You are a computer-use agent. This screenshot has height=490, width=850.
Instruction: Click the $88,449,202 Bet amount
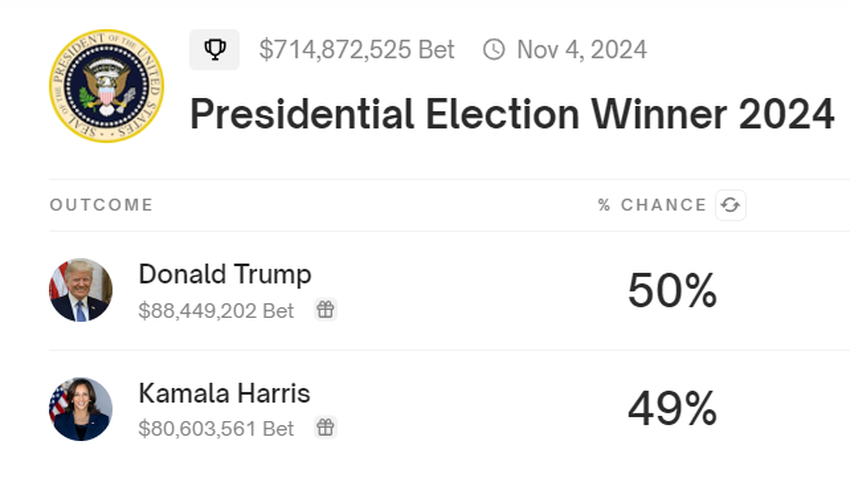click(x=216, y=311)
